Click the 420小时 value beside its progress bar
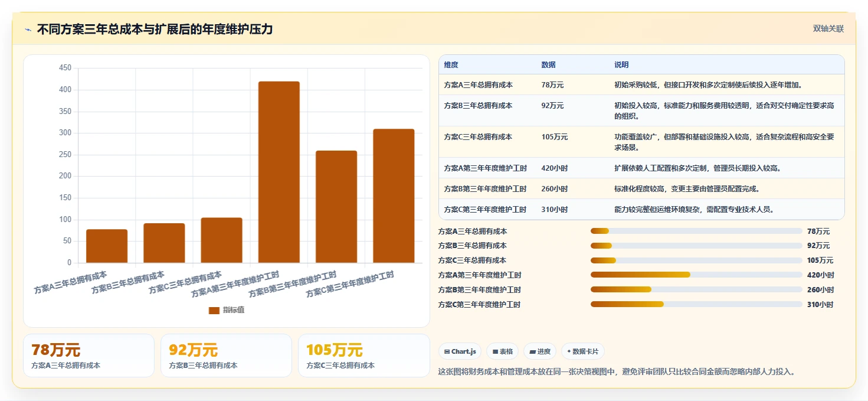 pos(820,275)
